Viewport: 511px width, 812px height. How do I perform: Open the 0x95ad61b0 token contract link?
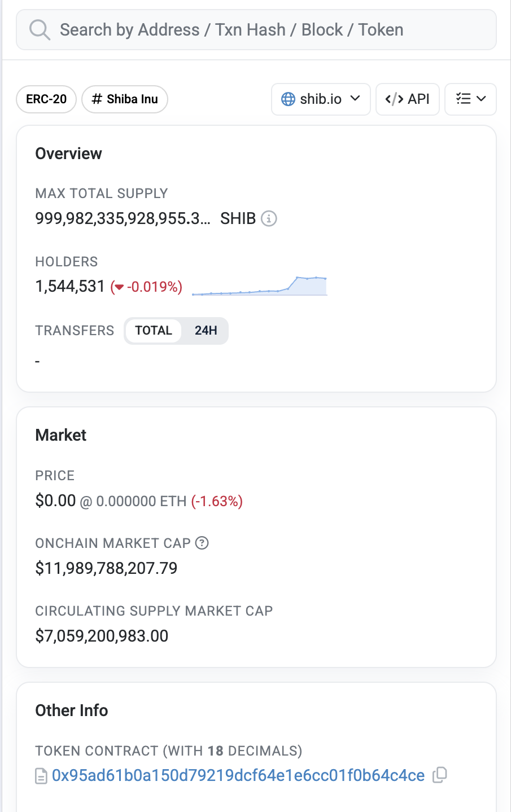[x=238, y=775]
